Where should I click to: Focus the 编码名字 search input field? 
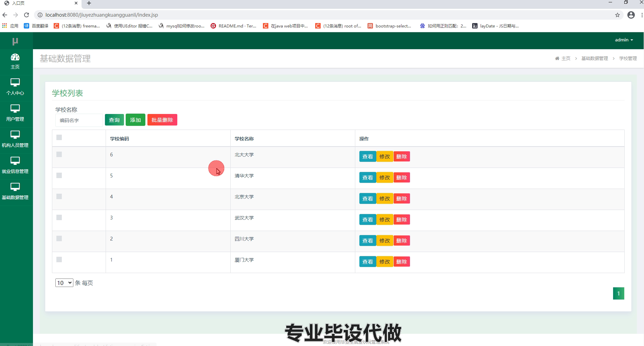[x=79, y=120]
